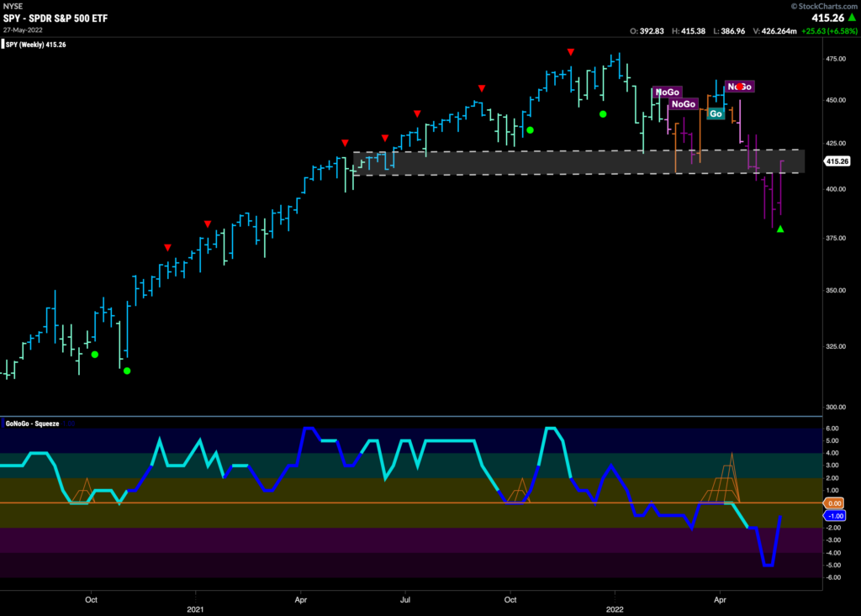
Task: Click the SPY - SPDR S&P 500 ETF title
Action: click(55, 18)
